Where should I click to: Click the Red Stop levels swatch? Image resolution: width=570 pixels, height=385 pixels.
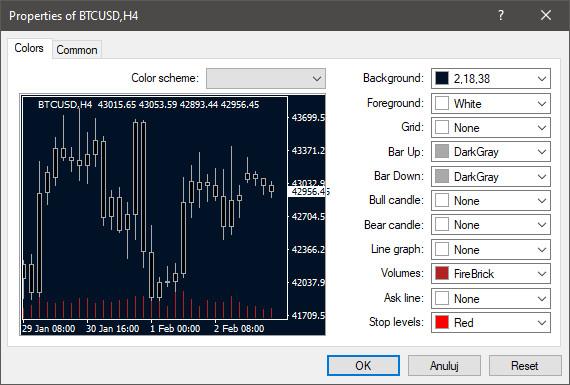[442, 322]
